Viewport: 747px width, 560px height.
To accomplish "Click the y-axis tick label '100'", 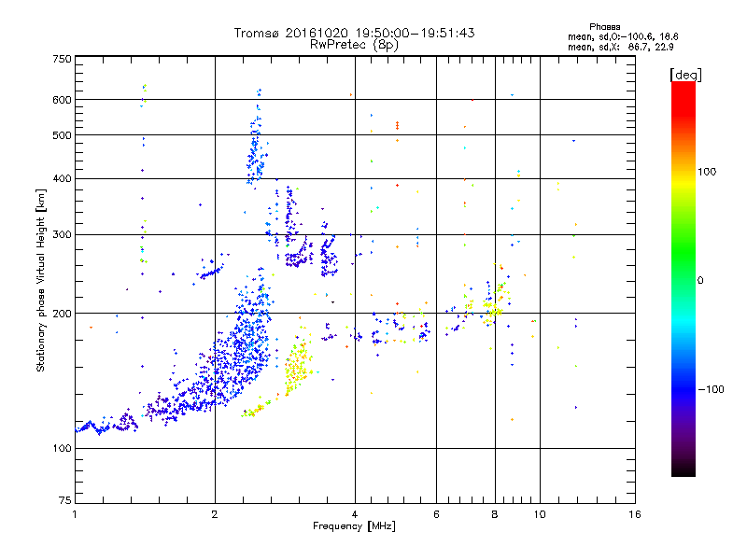I will [62, 449].
